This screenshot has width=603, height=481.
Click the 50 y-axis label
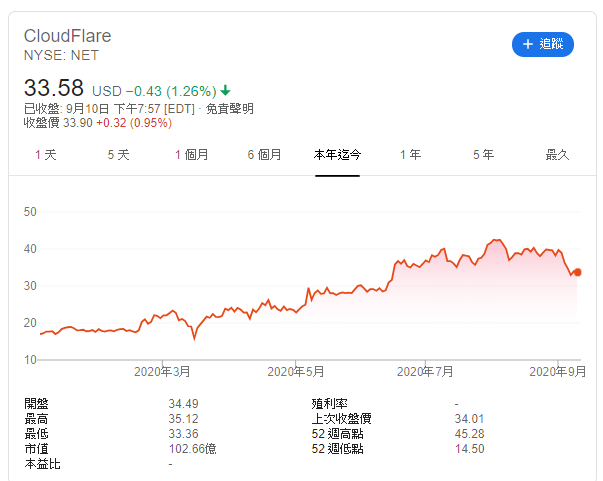pyautogui.click(x=30, y=212)
